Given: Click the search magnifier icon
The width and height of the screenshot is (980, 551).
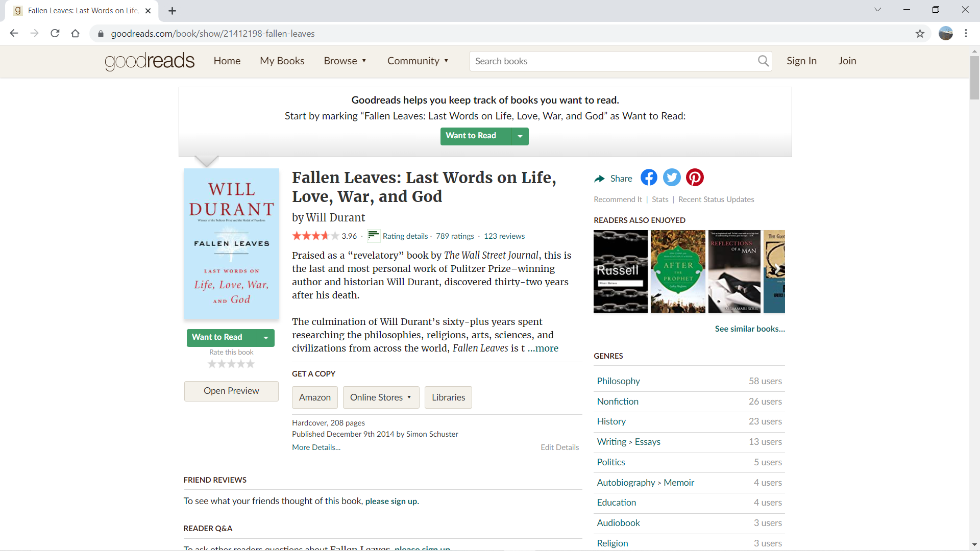Looking at the screenshot, I should pos(763,61).
